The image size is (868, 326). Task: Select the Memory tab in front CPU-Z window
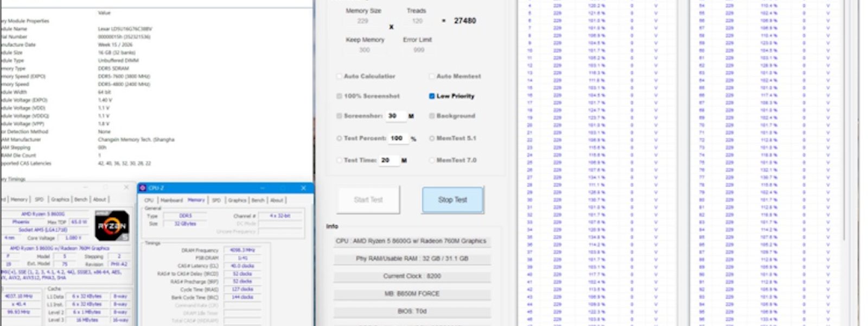196,200
